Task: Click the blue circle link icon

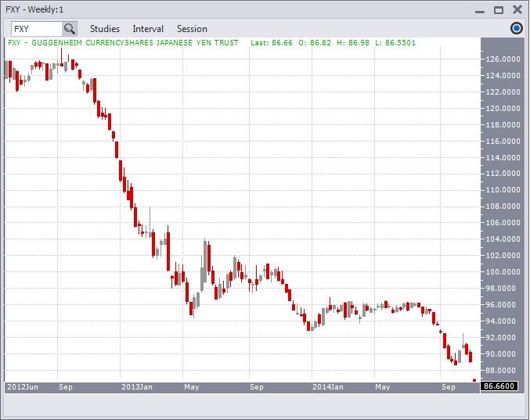Action: click(x=516, y=28)
